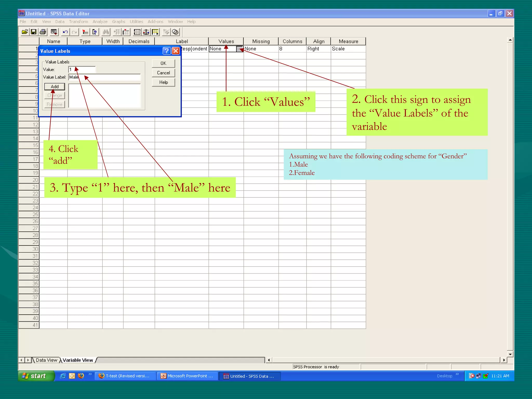
Task: Click the Save floppy disk icon
Action: 34,32
